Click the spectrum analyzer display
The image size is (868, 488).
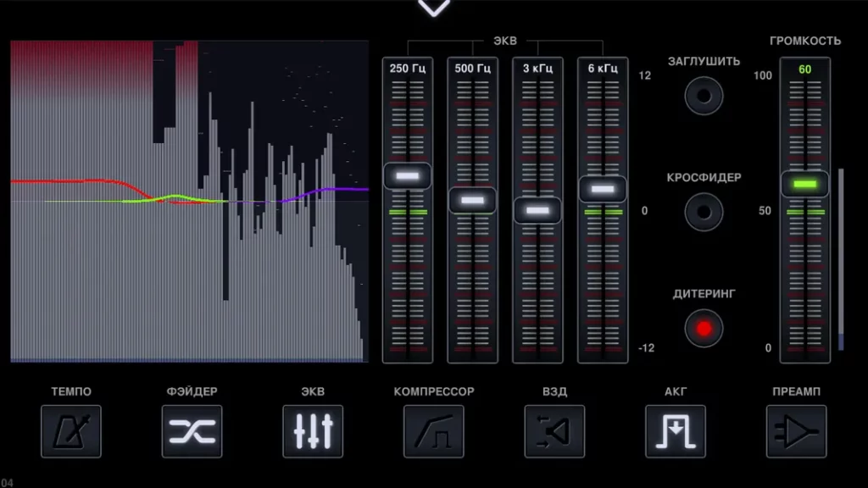click(x=189, y=202)
